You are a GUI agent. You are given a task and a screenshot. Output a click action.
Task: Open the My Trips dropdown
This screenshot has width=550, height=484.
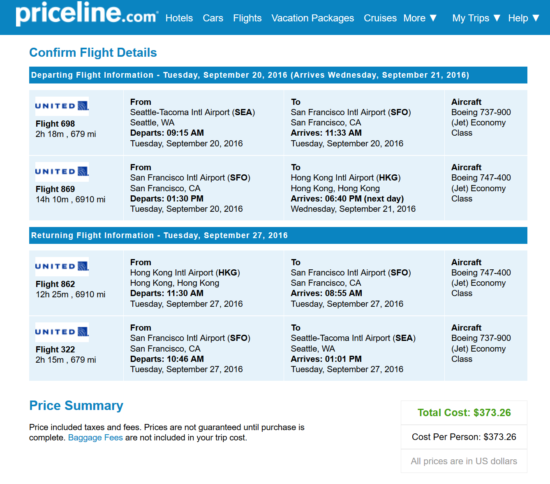pos(476,18)
